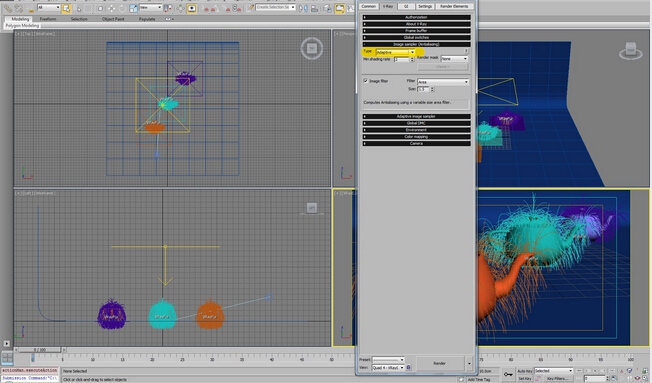Switch to the Render Elements tab

point(454,6)
